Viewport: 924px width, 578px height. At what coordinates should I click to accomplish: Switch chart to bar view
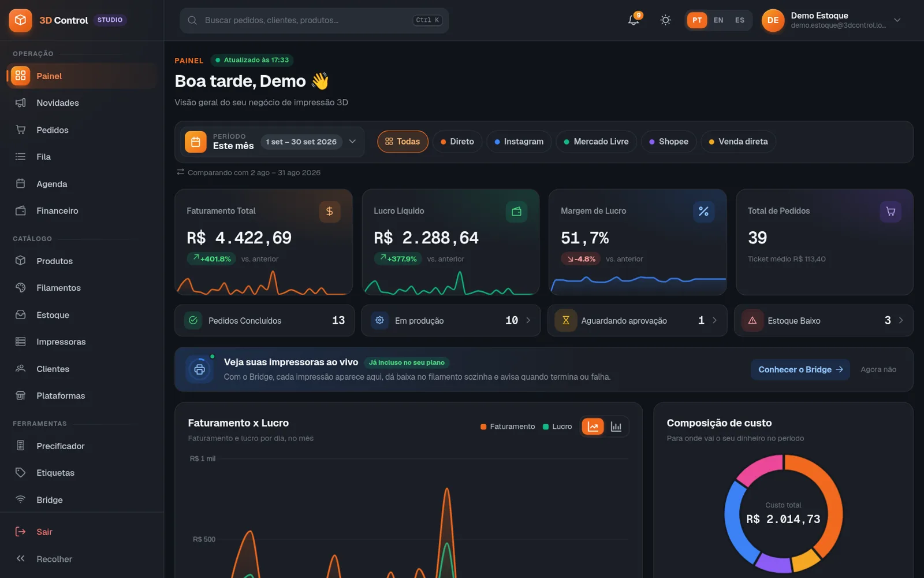(616, 427)
